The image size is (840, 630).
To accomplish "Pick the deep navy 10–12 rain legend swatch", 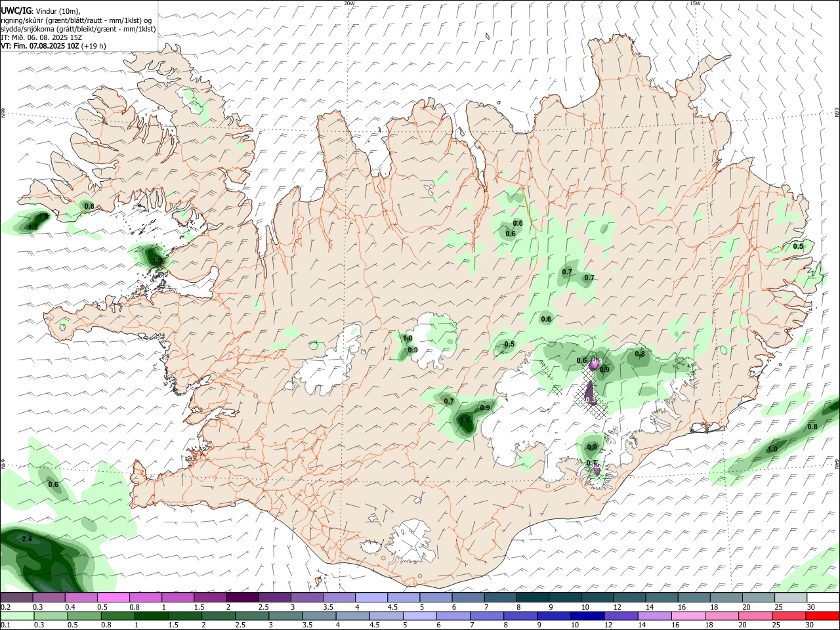I will (x=587, y=616).
